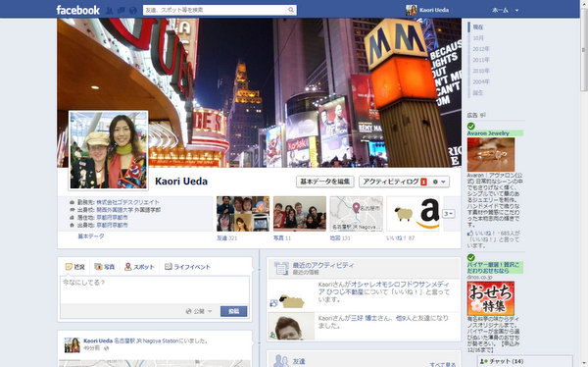Click the すべて見る link in the 友達 box
Screen dimensions: 588x367
443,364
